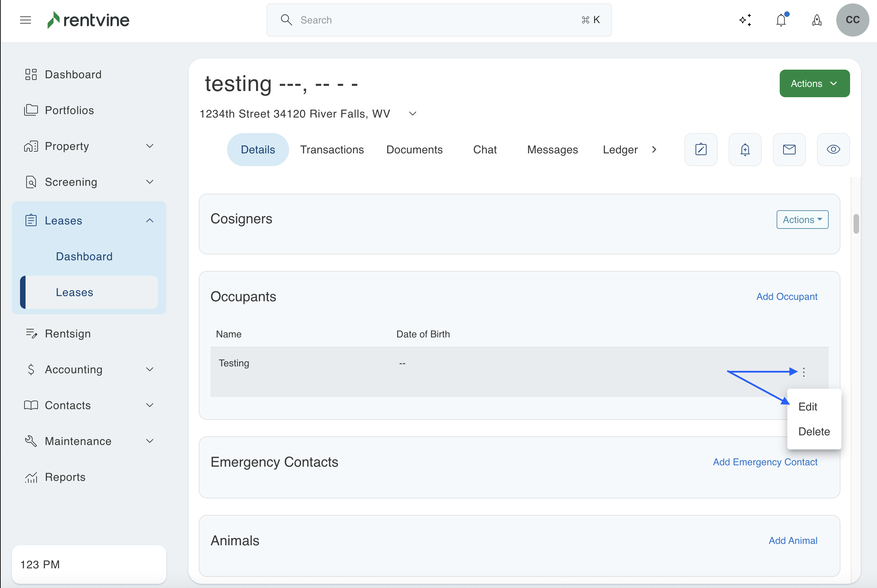Image resolution: width=877 pixels, height=588 pixels.
Task: Open the hamburger menu icon
Action: tap(25, 20)
